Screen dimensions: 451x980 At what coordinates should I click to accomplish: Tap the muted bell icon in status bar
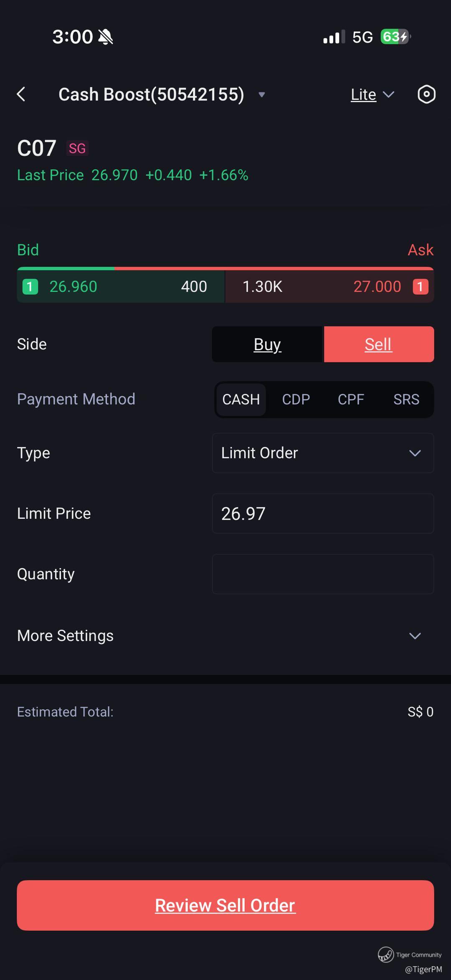pyautogui.click(x=106, y=37)
